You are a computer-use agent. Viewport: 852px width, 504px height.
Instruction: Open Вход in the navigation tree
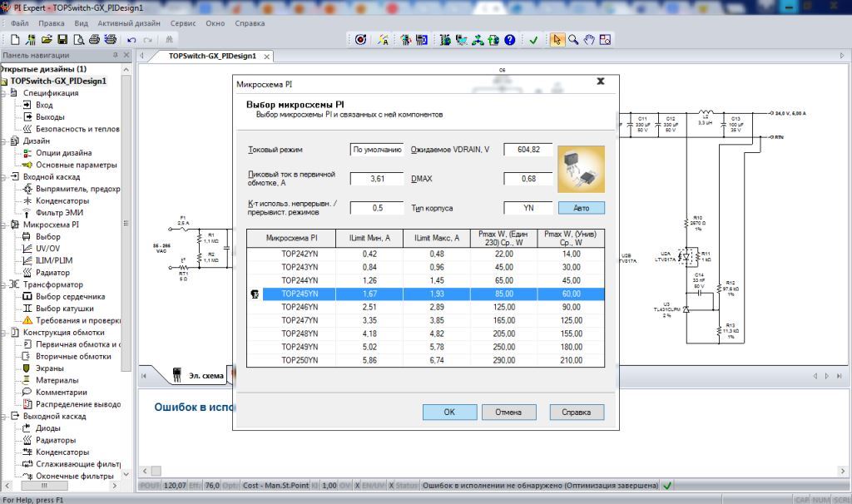click(44, 105)
